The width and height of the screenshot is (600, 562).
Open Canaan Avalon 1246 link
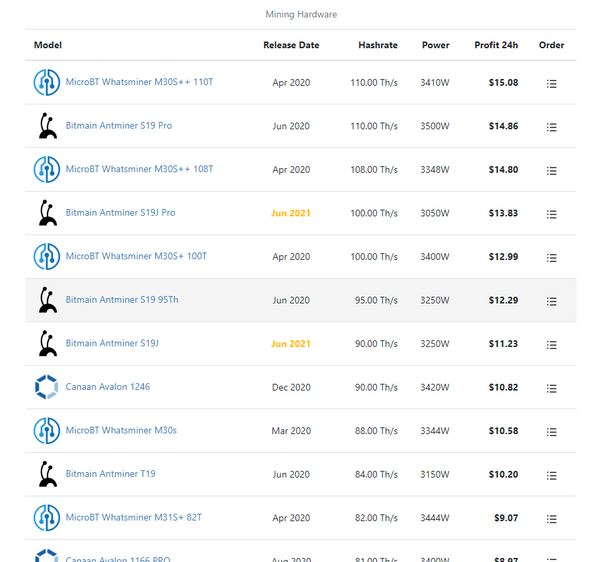coord(108,387)
